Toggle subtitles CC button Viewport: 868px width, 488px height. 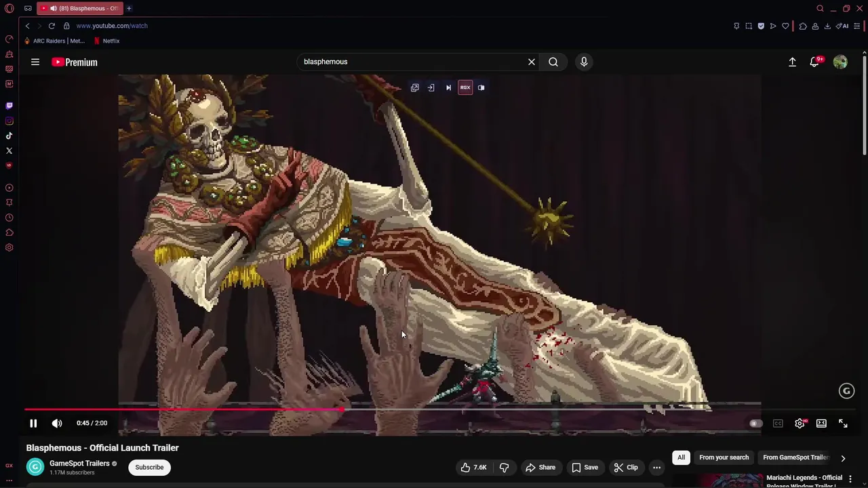pyautogui.click(x=778, y=423)
